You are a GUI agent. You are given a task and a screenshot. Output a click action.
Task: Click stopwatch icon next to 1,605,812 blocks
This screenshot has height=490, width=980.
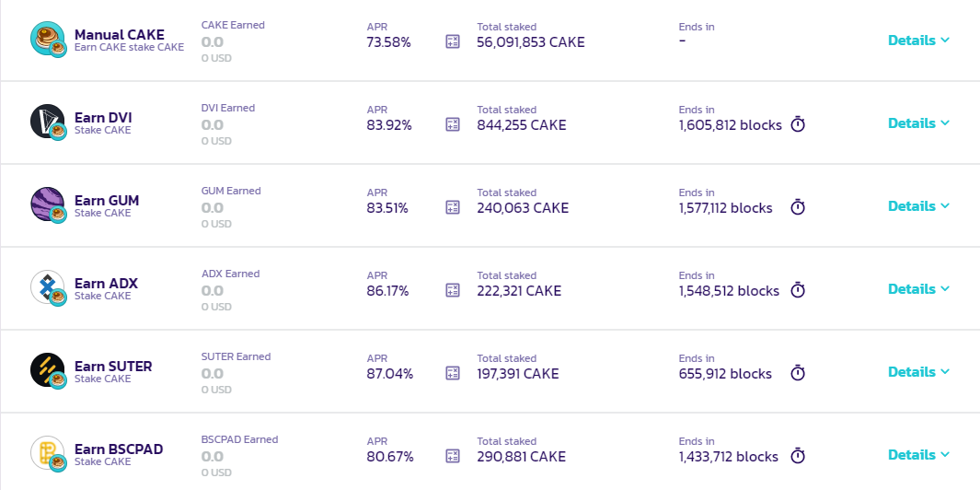pyautogui.click(x=798, y=124)
